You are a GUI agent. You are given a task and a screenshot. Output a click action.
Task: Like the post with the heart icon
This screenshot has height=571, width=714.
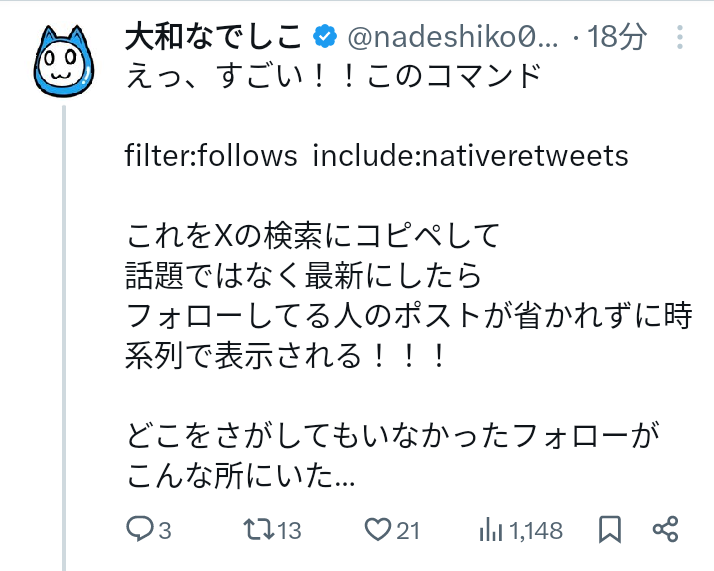377,529
